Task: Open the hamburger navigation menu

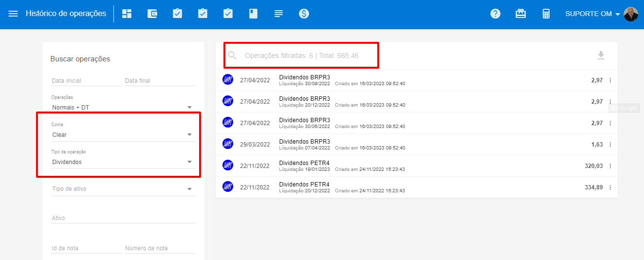Action: click(13, 14)
